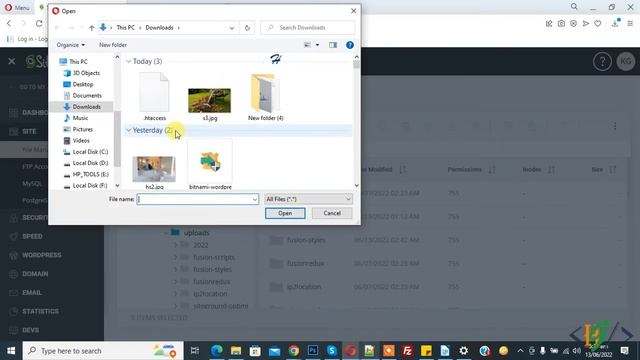The height and width of the screenshot is (360, 640).
Task: Select Desktop in navigation tree
Action: click(78, 84)
